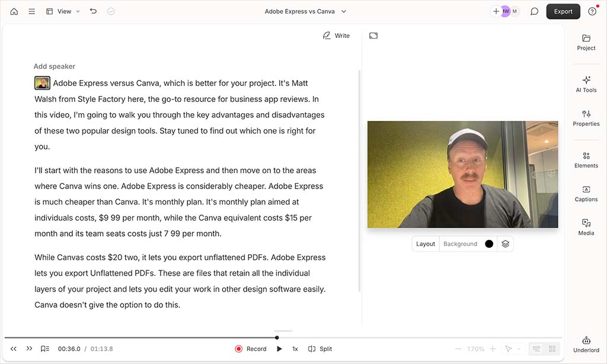Switch to the Layout tab
Screen dimensions: 607x364
pos(425,244)
